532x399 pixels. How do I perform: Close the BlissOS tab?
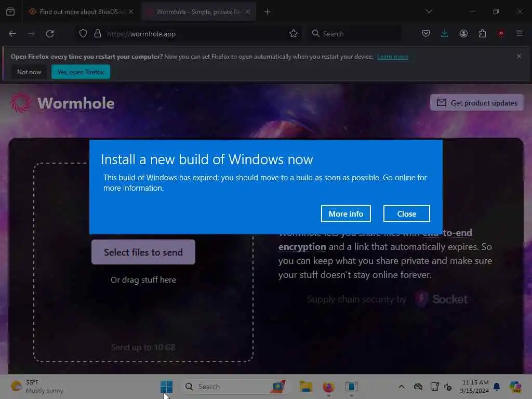(x=131, y=12)
